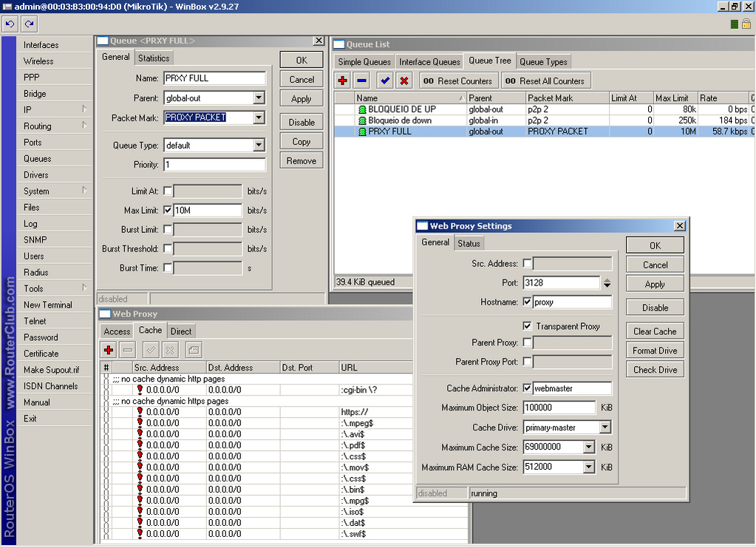Open the Maximum Cache Size dropdown
Screen dimensions: 756x548
point(589,447)
